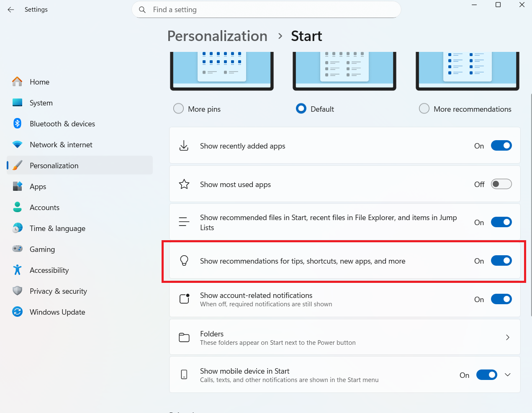Select the More pins layout option
The image size is (532, 413).
(179, 109)
